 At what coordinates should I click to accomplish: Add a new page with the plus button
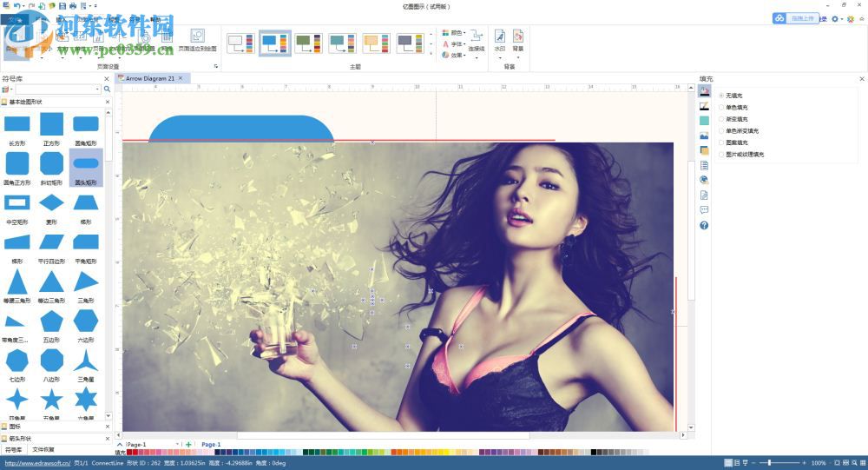click(188, 445)
